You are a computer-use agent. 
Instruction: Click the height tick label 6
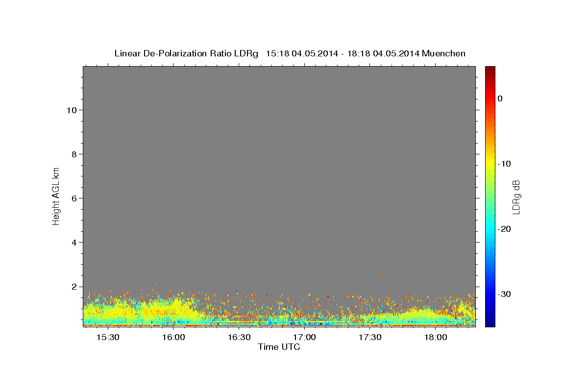(74, 198)
